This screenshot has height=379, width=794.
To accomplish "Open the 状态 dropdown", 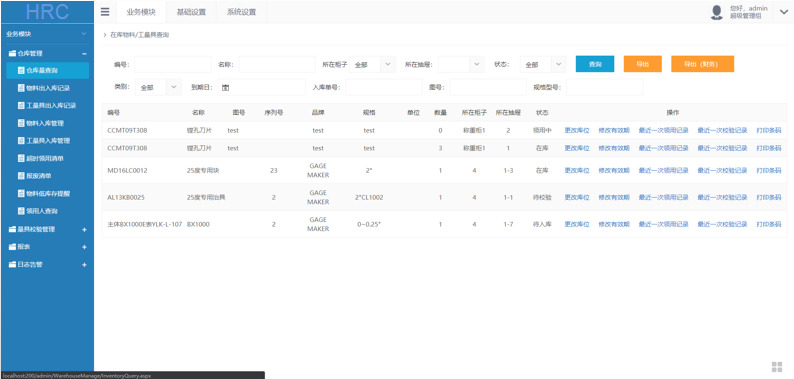I will click(543, 64).
